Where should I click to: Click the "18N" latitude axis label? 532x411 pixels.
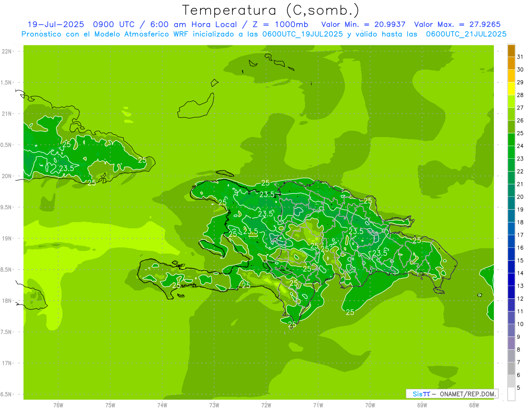click(x=7, y=301)
